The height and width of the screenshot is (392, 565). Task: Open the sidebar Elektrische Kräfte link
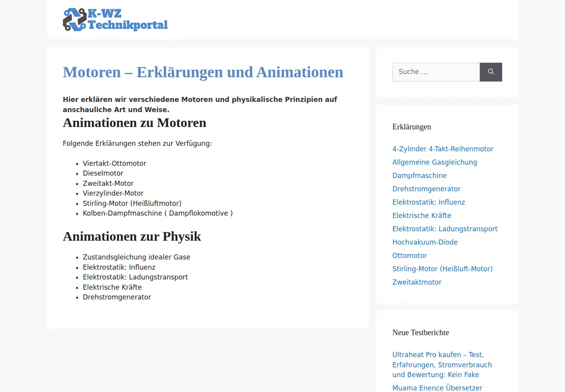(x=422, y=216)
